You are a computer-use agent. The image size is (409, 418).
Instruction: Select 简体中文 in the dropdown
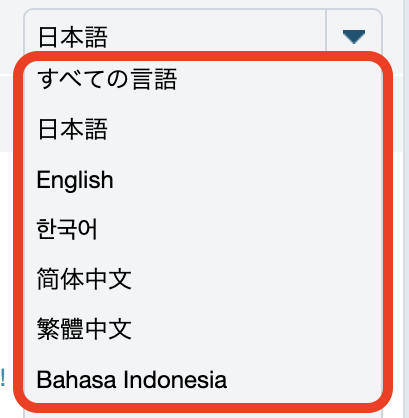[203, 279]
